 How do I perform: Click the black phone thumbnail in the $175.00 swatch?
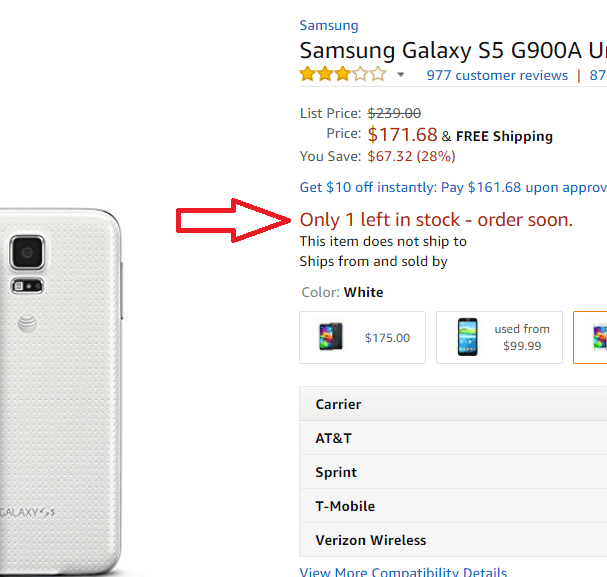click(x=332, y=337)
